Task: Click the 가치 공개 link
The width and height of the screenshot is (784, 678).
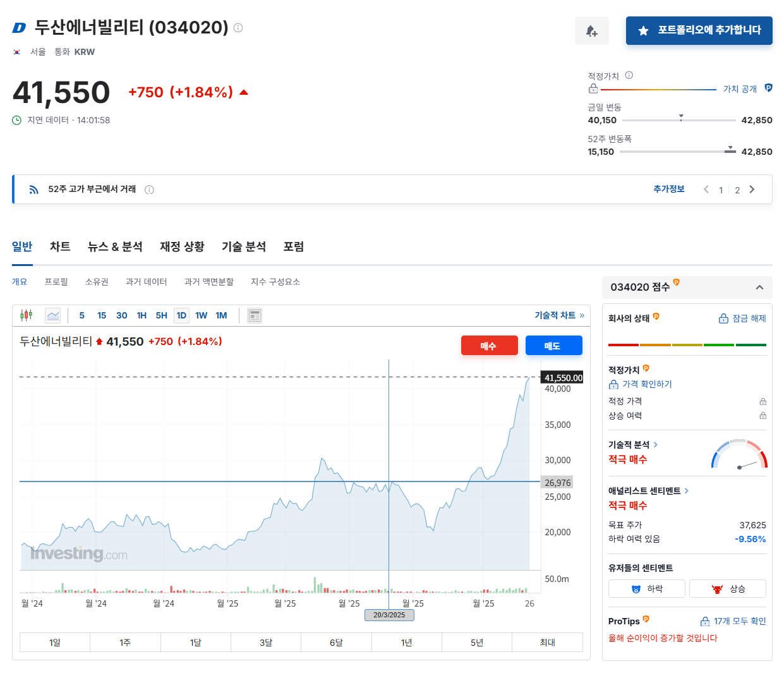Action: coord(740,89)
